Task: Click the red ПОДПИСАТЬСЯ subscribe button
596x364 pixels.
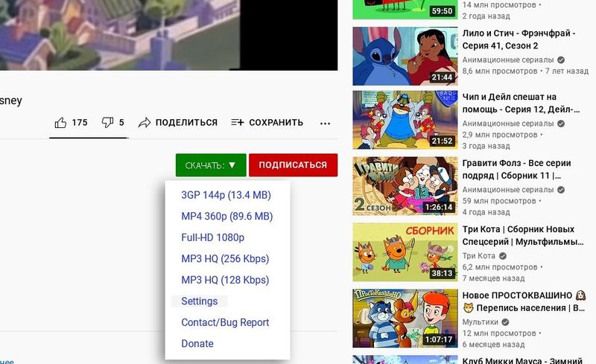Action: (x=293, y=165)
